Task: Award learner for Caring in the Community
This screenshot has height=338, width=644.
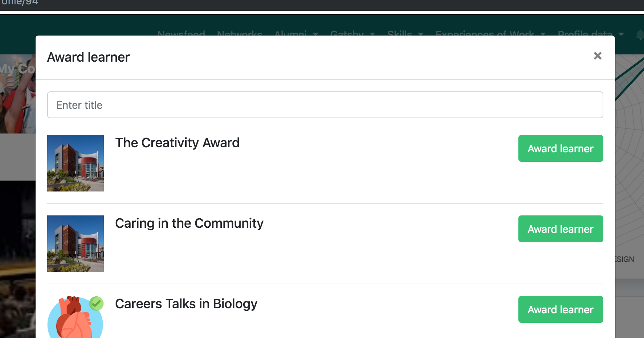Action: tap(561, 229)
